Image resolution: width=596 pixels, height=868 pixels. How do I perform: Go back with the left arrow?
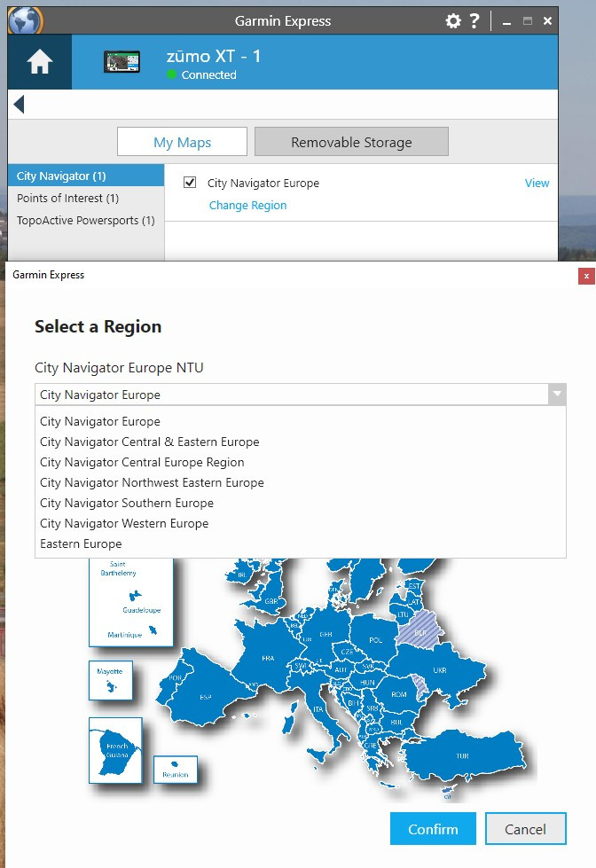[20, 104]
